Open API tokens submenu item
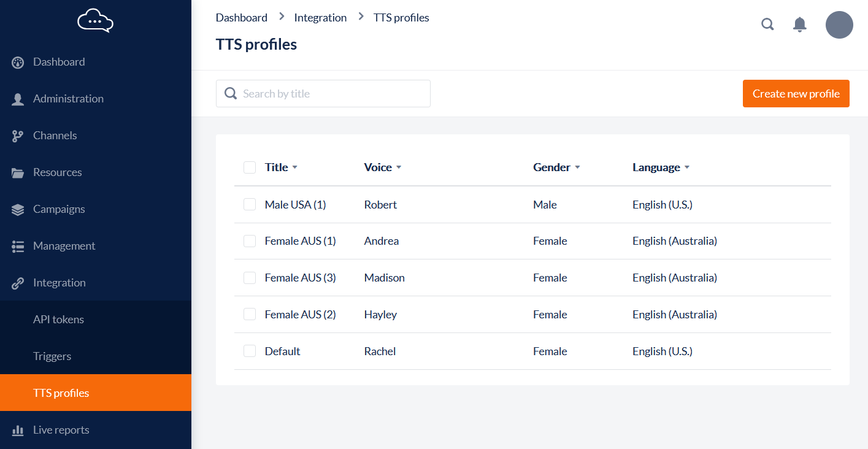The width and height of the screenshot is (868, 449). 58,320
